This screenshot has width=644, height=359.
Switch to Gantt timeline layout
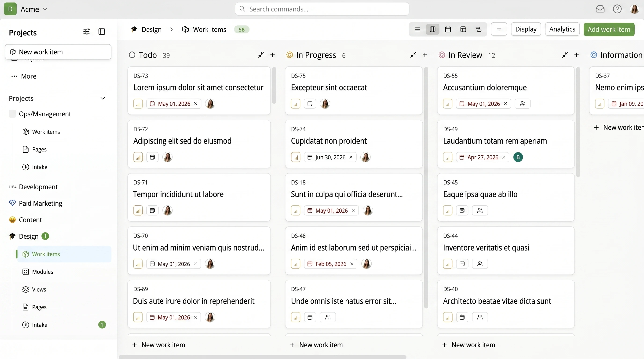click(478, 29)
